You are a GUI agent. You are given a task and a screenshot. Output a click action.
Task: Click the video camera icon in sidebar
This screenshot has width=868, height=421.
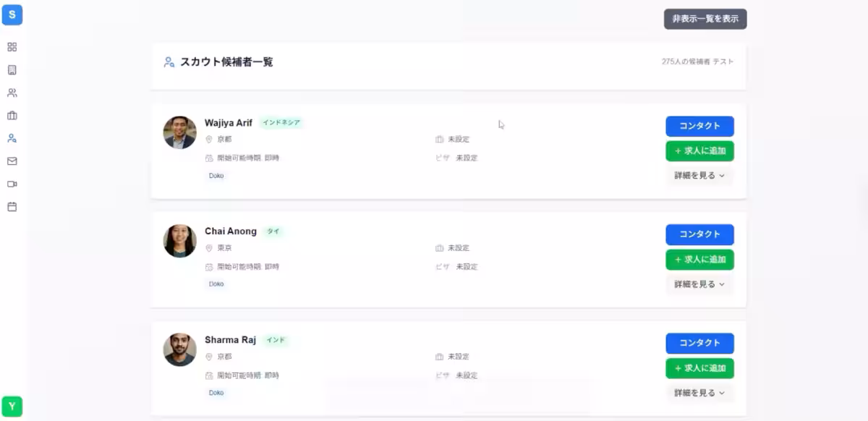tap(12, 184)
